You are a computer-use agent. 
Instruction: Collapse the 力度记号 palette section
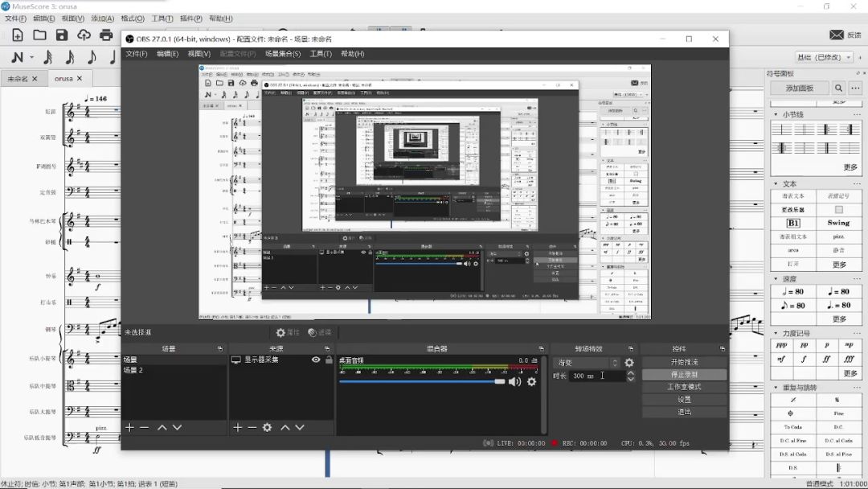[776, 333]
